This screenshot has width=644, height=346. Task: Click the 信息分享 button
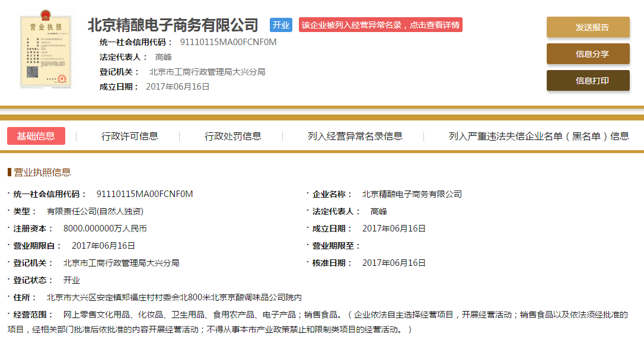[588, 54]
